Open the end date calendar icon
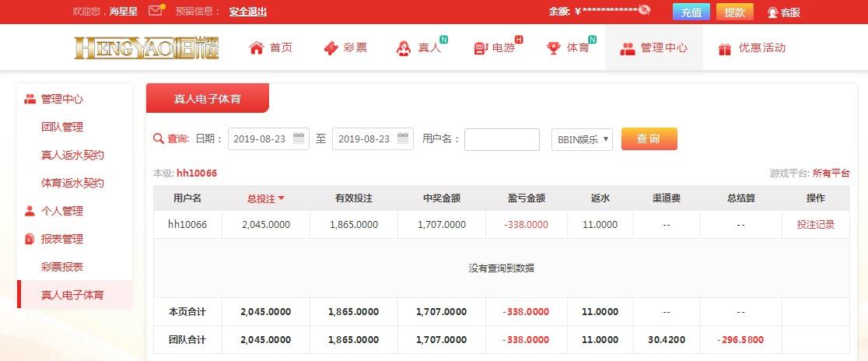 [x=403, y=138]
